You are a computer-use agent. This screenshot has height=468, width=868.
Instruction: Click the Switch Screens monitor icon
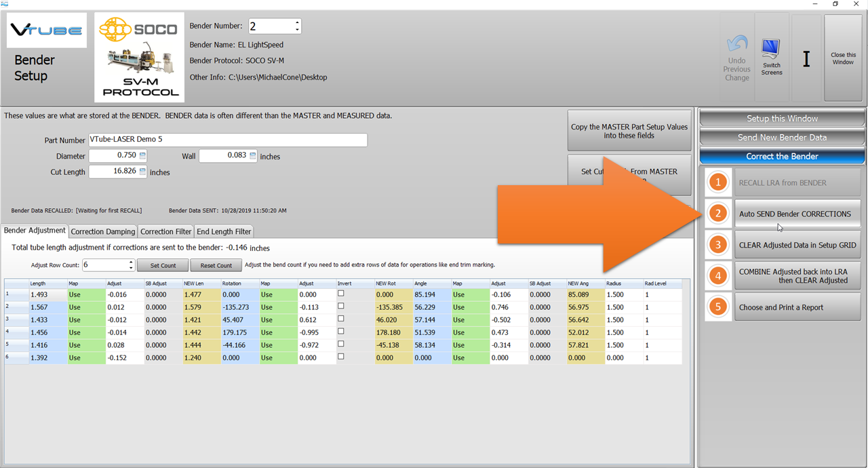coord(771,50)
